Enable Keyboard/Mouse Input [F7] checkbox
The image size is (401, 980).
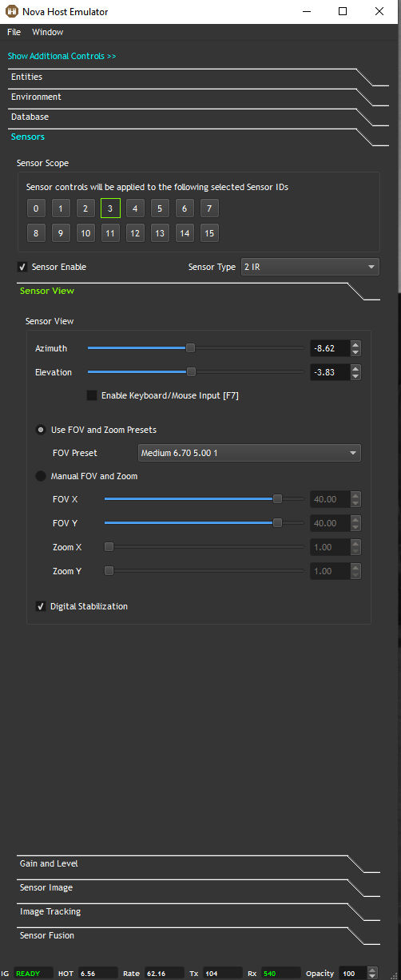[x=92, y=395]
